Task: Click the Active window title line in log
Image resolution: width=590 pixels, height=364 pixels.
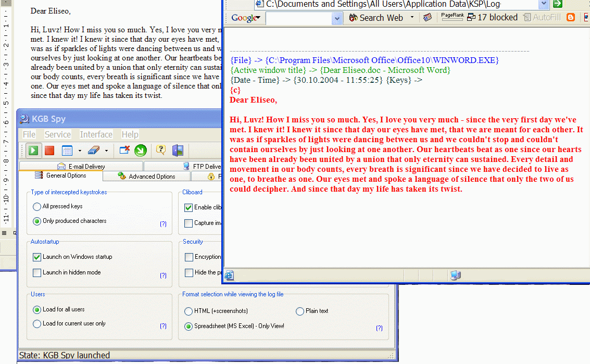Action: coord(340,70)
